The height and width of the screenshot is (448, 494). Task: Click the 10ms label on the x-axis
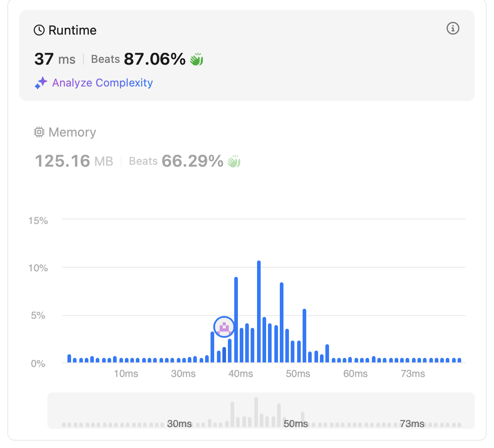tap(126, 374)
